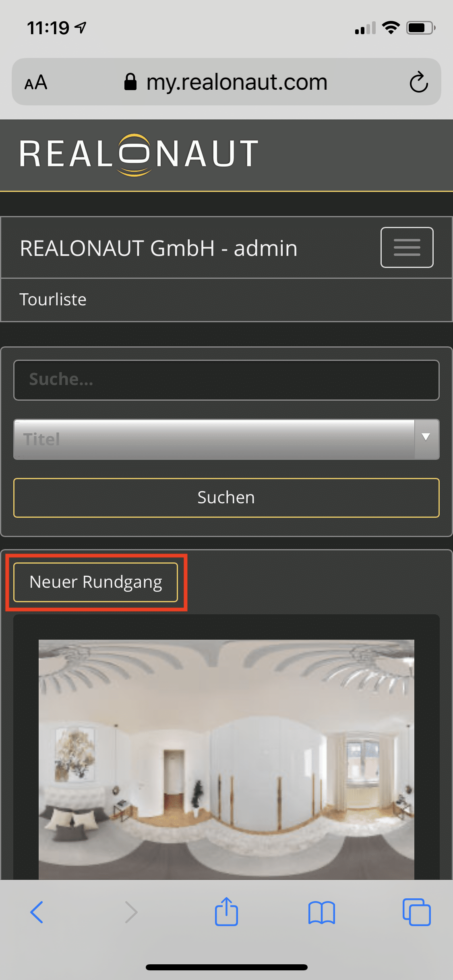
Task: Open the AA reader text size menu
Action: [36, 82]
